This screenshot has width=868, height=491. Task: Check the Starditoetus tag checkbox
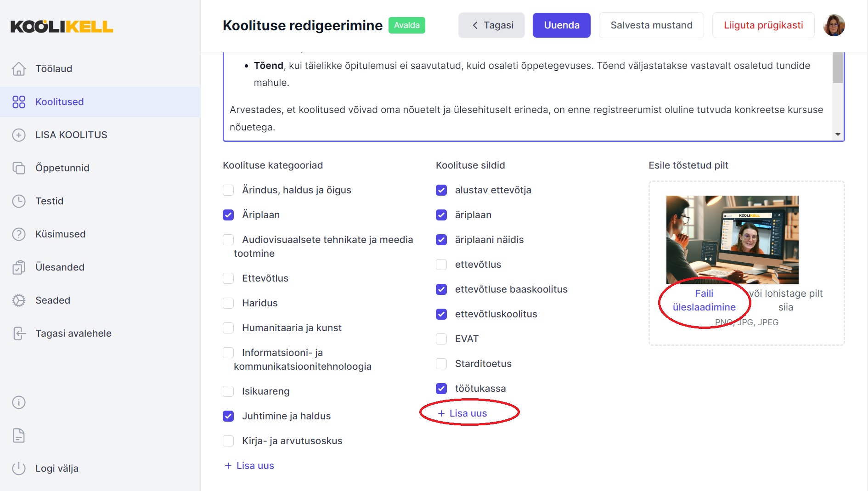[x=441, y=364]
